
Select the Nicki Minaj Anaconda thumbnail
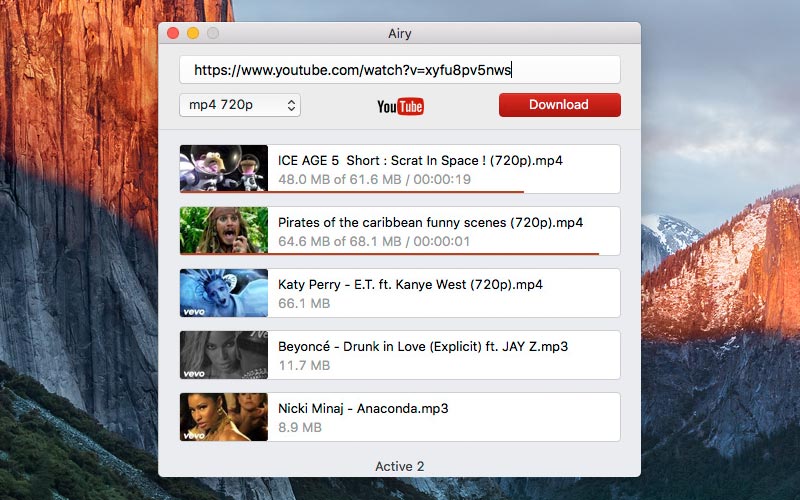point(223,417)
